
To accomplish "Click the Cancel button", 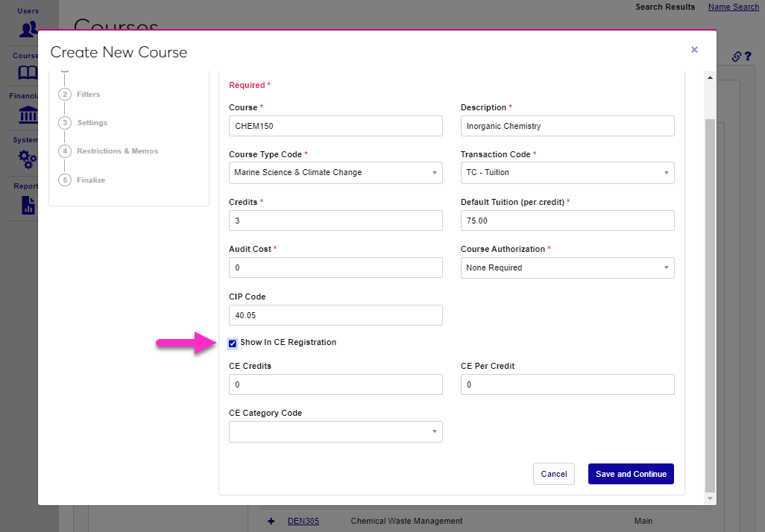I will (553, 475).
